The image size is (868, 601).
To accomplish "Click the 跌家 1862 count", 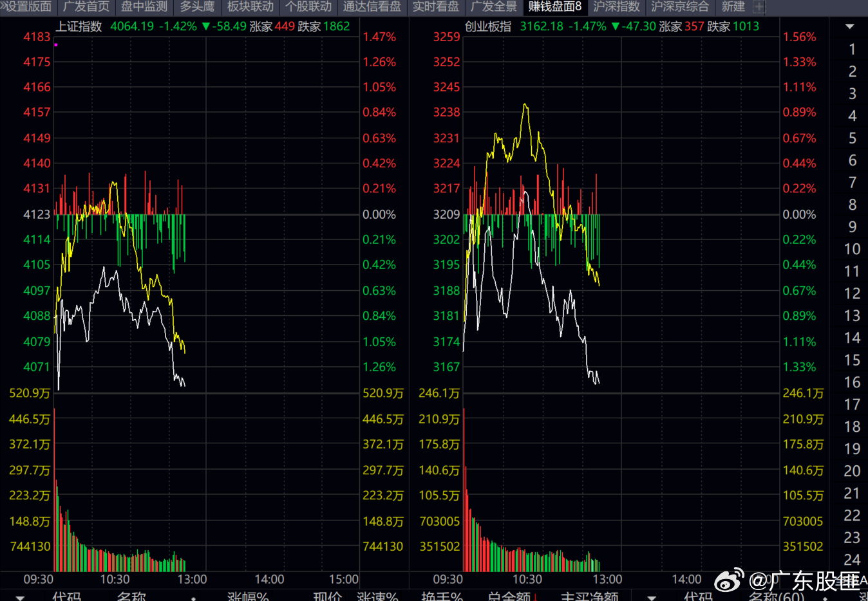I will (324, 26).
